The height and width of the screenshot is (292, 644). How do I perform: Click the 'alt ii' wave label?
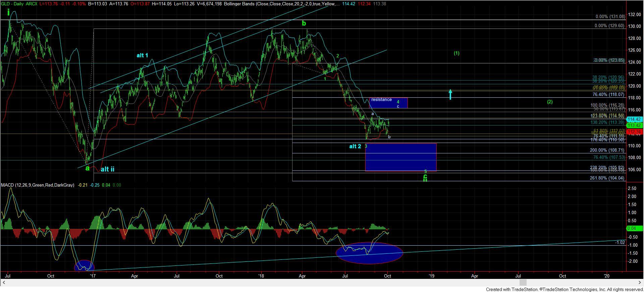pos(107,169)
